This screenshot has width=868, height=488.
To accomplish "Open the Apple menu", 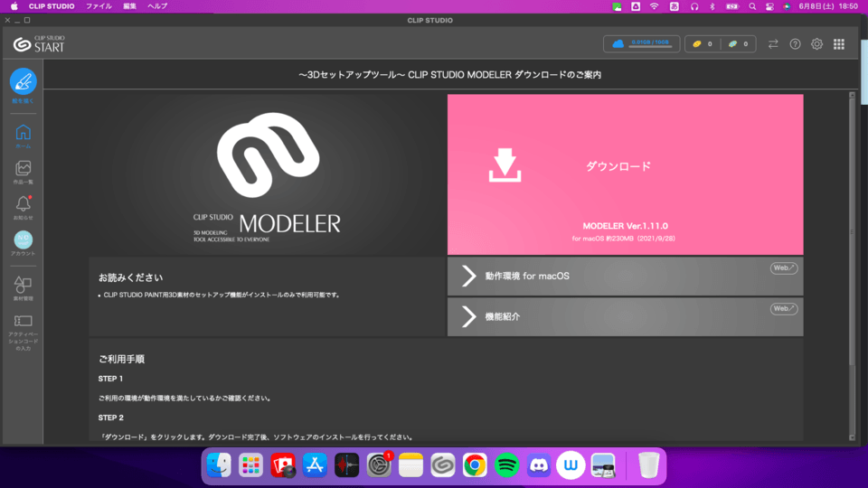I will (14, 6).
